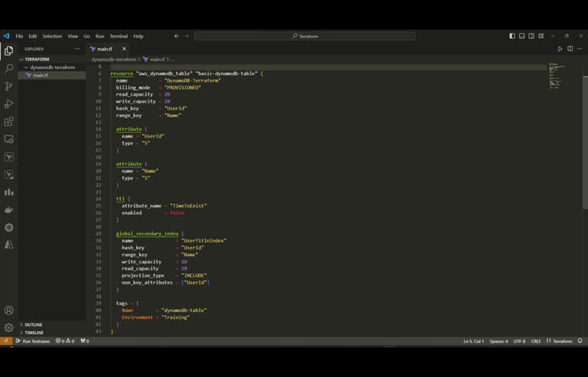Open the Manage gear settings icon

(9, 327)
